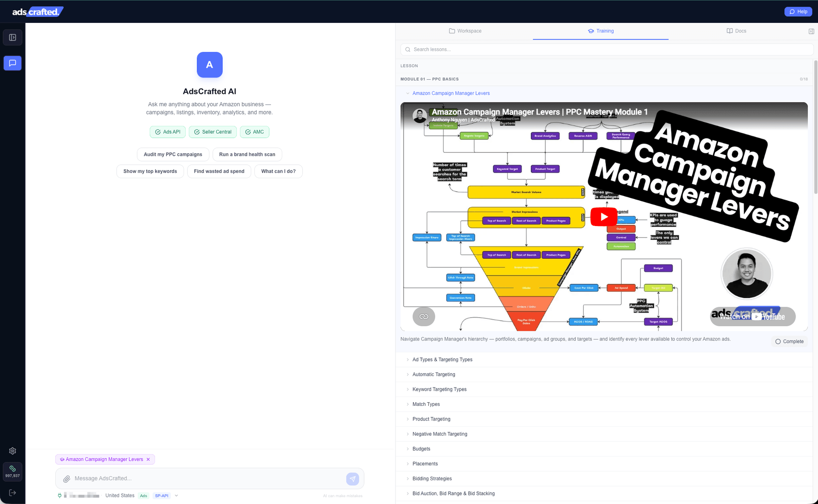Open the account marketplace dropdown chevron

pos(176,495)
